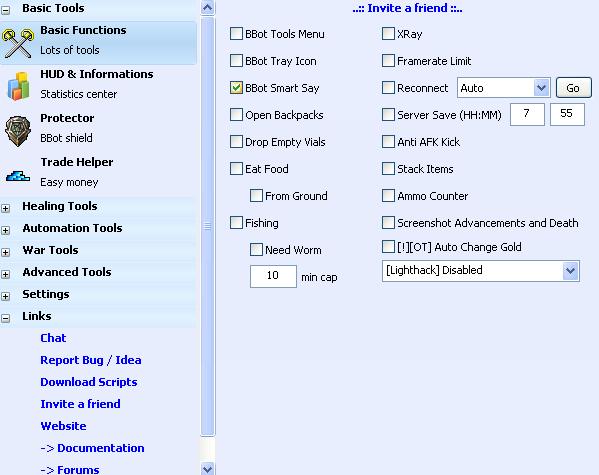599x475 pixels.
Task: Collapse the Basic Tools section
Action: [x=6, y=10]
